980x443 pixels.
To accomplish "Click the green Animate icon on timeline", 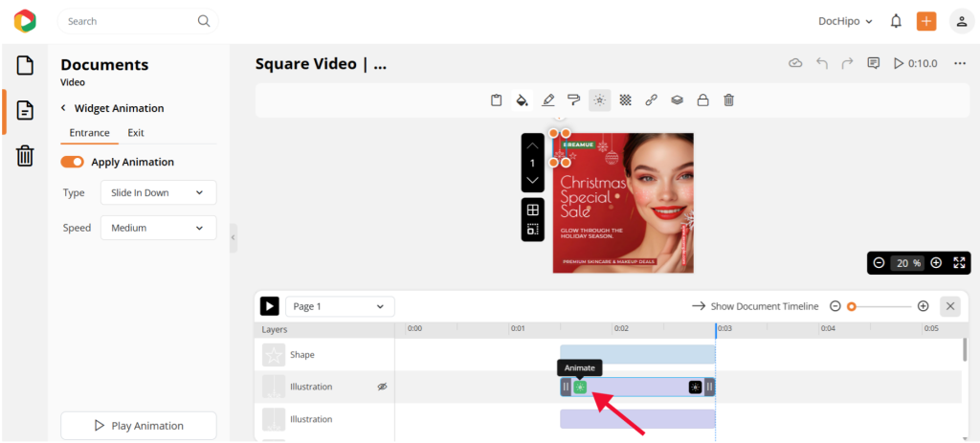I will pos(580,387).
